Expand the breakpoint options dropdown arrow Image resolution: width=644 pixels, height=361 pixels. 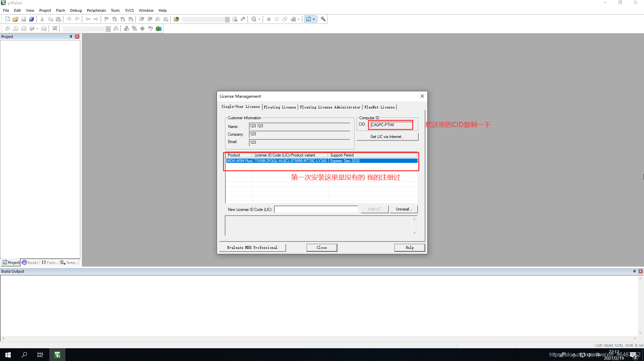click(x=299, y=19)
